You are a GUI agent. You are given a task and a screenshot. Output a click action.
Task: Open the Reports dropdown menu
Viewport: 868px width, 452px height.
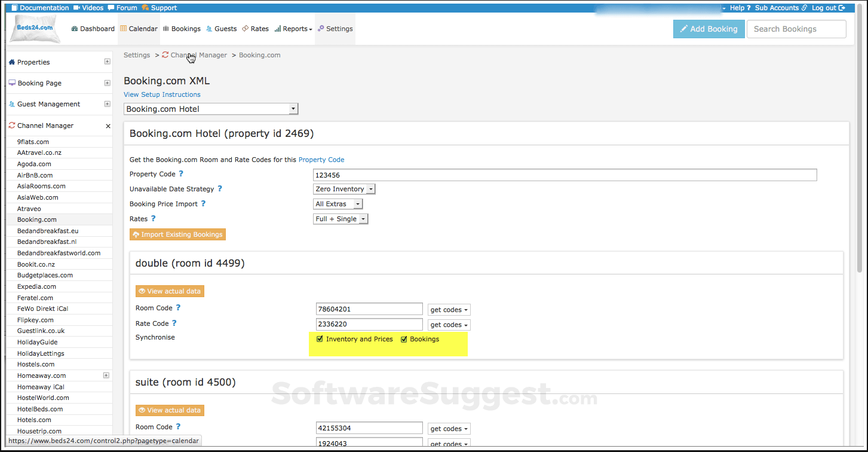click(293, 29)
